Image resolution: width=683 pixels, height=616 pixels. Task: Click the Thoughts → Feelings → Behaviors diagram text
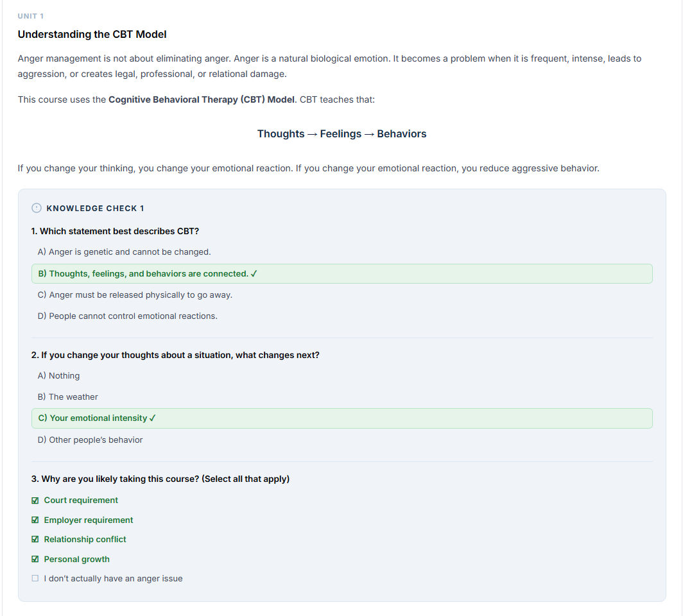coord(341,134)
